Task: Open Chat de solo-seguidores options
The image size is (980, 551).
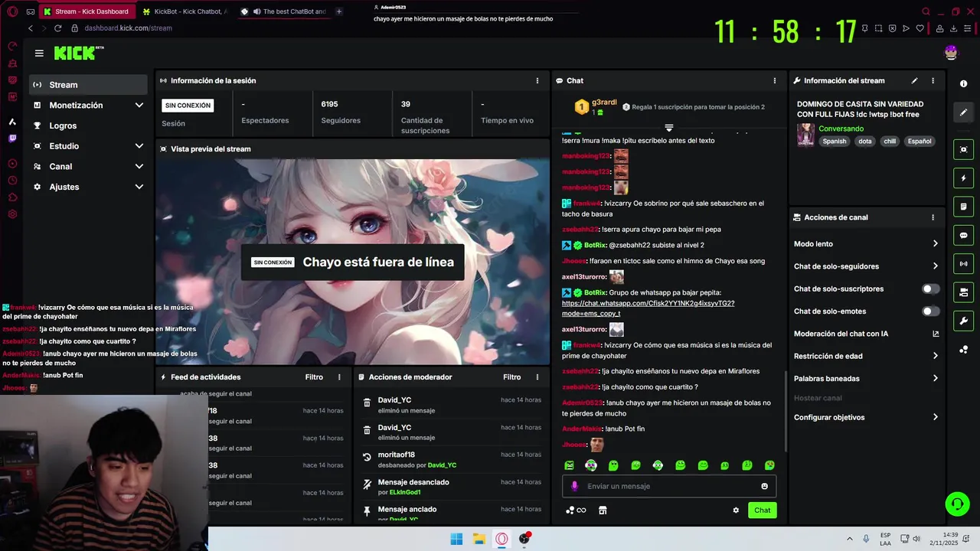Action: click(866, 266)
